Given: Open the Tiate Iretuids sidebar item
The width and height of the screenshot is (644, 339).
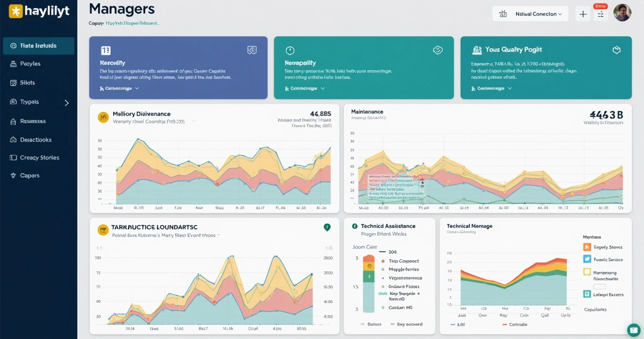Looking at the screenshot, I should [x=39, y=46].
